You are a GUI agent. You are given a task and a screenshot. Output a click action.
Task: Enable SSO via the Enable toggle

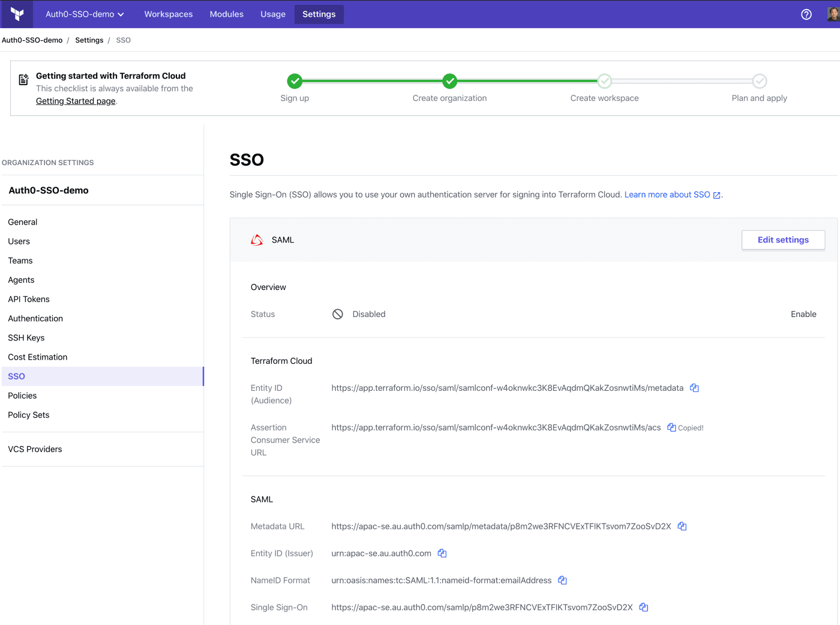point(803,314)
